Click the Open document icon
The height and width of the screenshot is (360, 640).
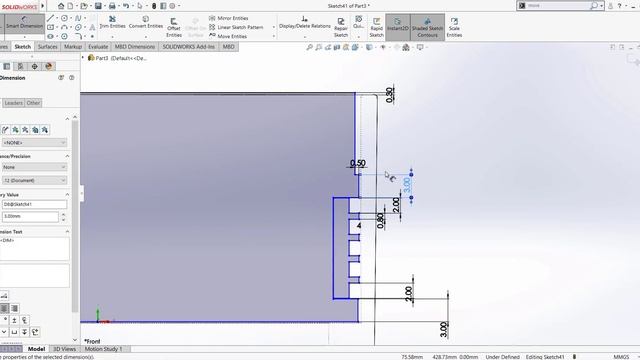[x=84, y=6]
